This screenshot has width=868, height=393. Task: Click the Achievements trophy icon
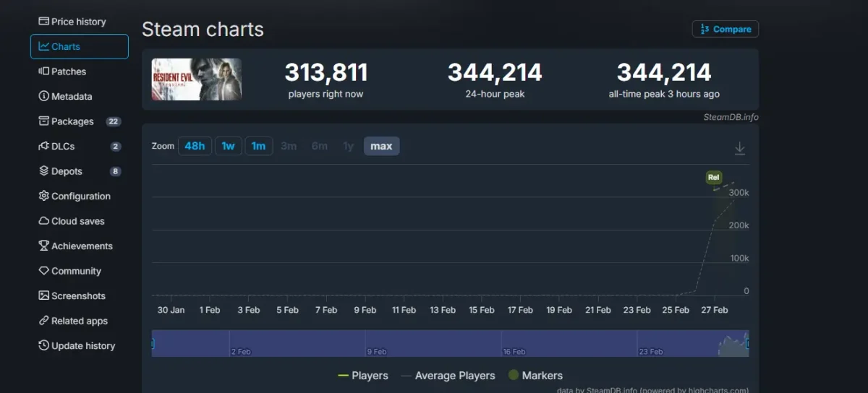pos(43,246)
